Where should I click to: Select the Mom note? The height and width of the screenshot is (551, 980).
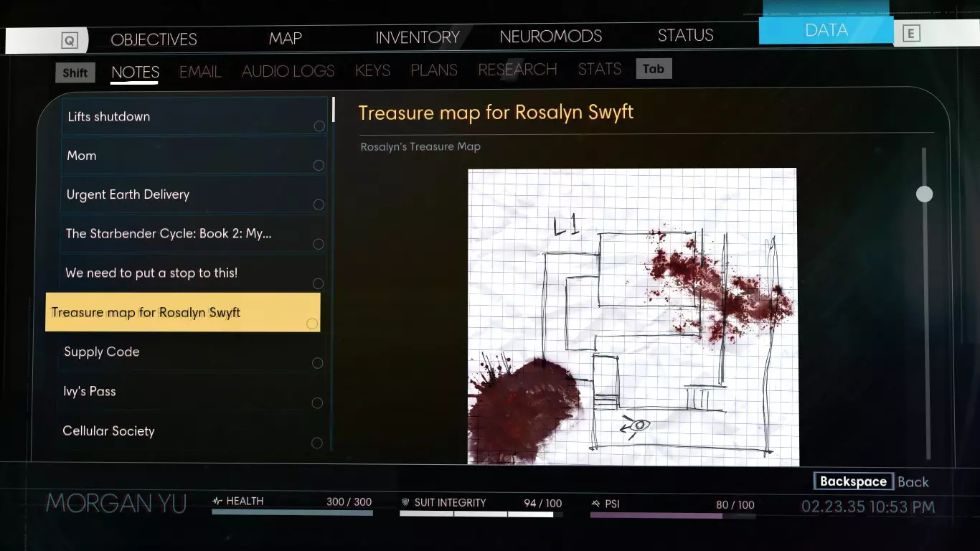tap(194, 155)
